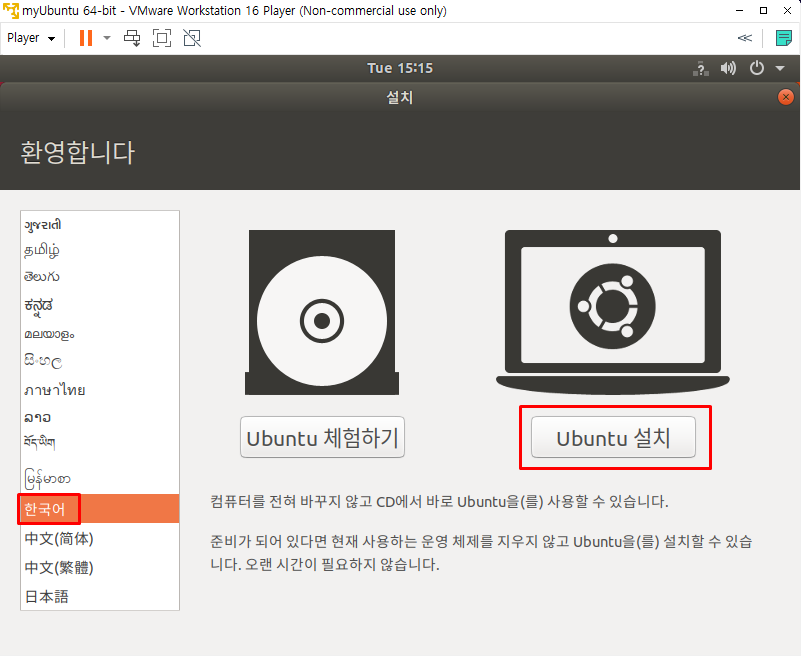801x656 pixels.
Task: Click the Ubuntu 체험하기 button
Action: [x=322, y=437]
